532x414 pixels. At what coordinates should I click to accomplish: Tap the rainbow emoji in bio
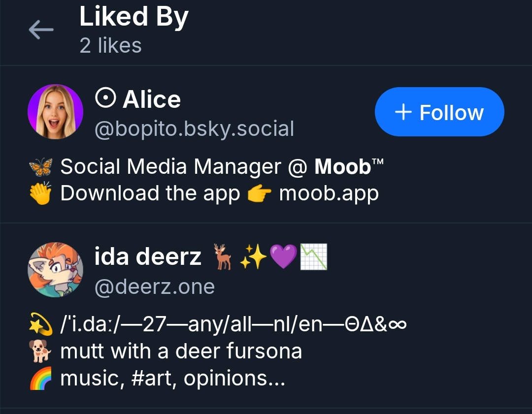(41, 379)
